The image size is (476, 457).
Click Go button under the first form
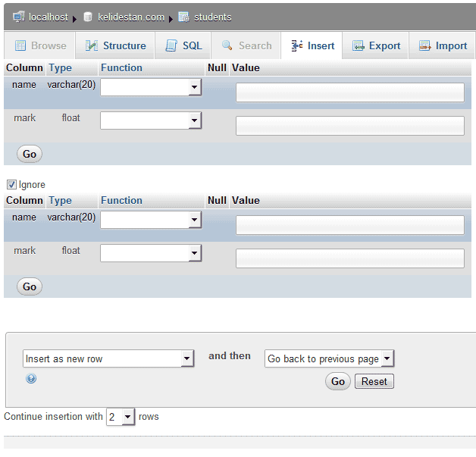coord(30,154)
